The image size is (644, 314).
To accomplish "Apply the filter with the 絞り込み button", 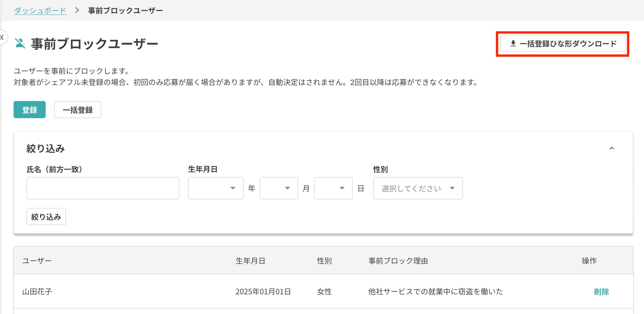I will click(46, 217).
